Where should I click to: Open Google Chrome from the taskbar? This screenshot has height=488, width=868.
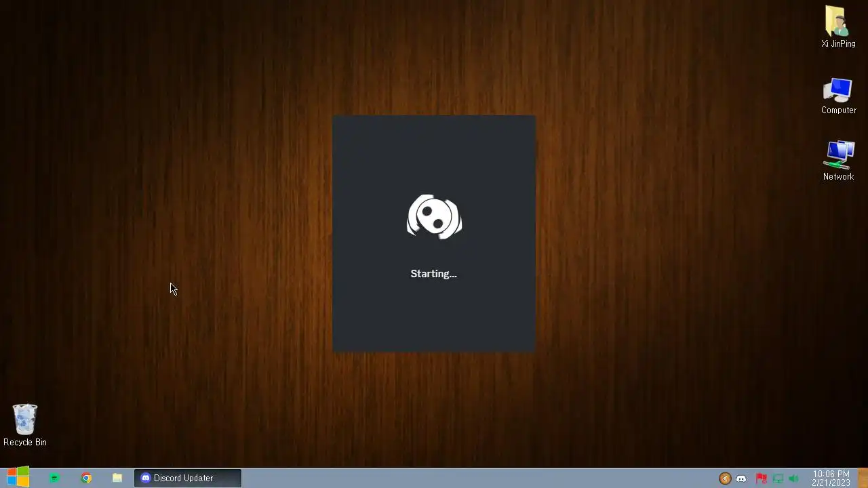pyautogui.click(x=86, y=478)
